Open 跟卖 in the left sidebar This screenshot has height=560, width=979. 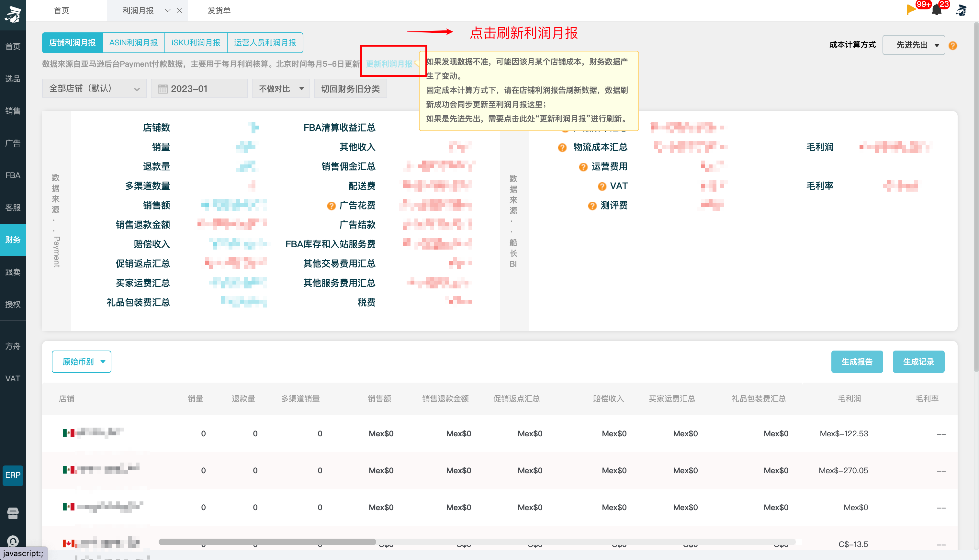[x=13, y=272]
